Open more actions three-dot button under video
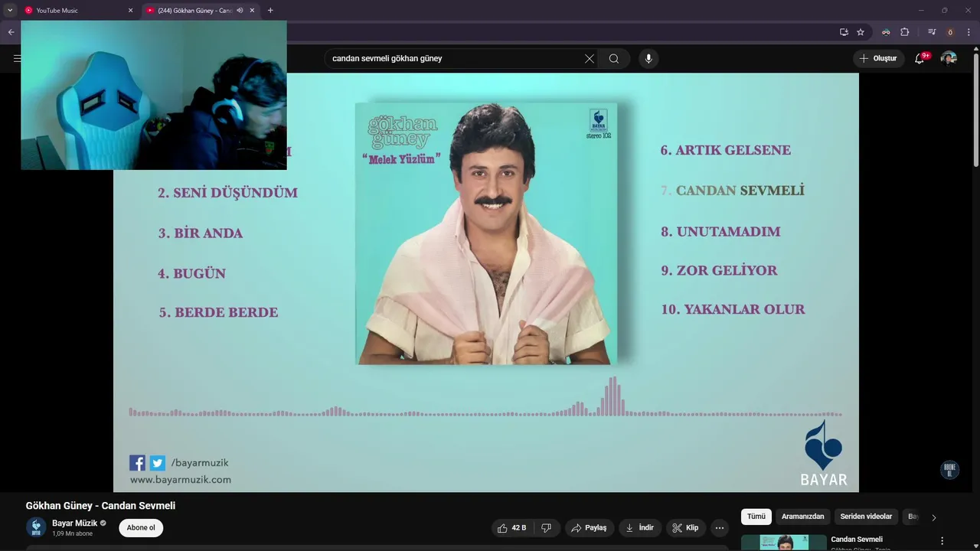 click(x=719, y=527)
